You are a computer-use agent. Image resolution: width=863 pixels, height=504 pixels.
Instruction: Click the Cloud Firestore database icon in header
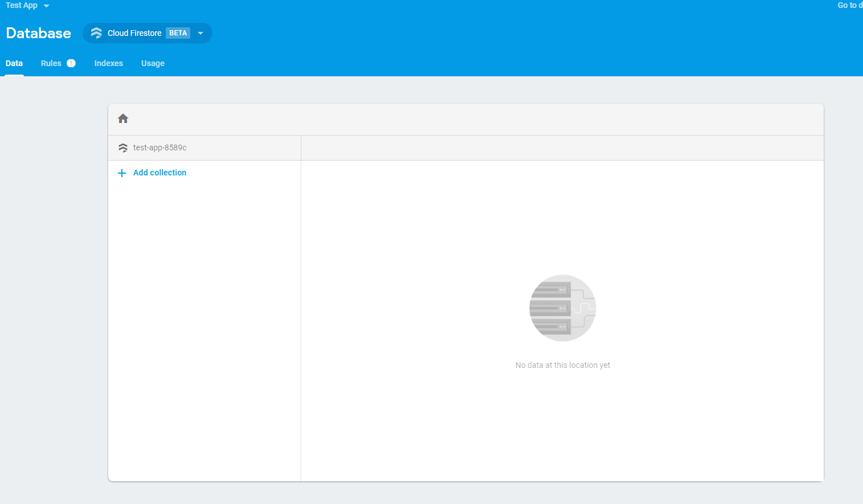coord(97,33)
